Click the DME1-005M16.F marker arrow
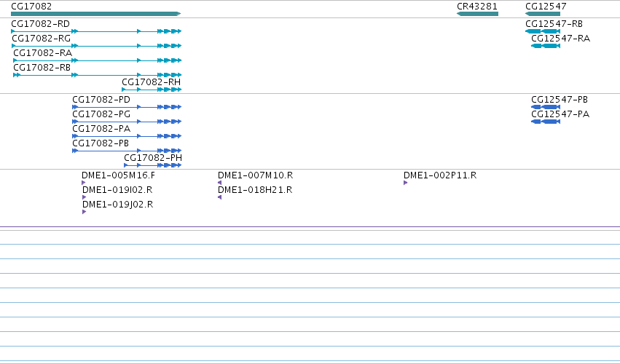Screen dimensions: 620x364 point(84,183)
